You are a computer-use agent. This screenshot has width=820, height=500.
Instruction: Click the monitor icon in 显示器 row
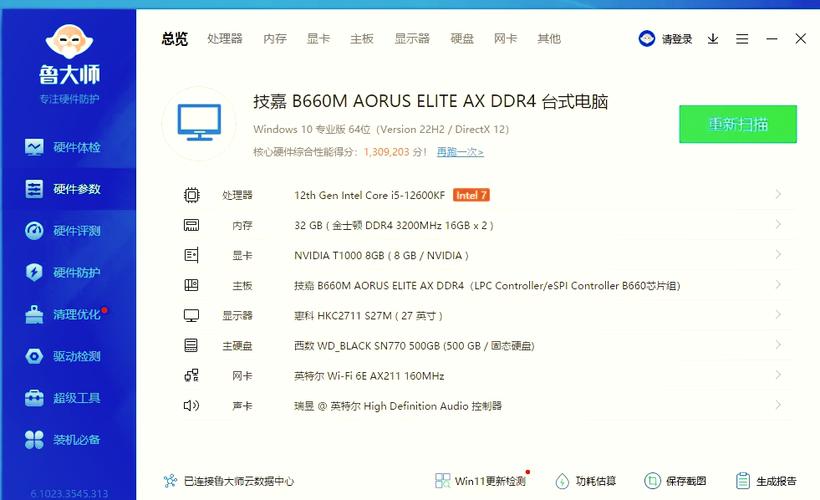click(191, 315)
